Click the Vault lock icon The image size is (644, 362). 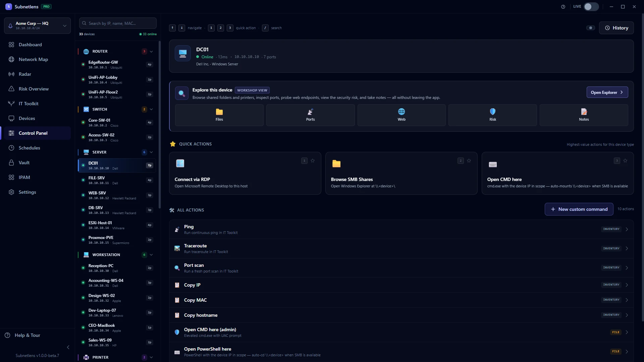pyautogui.click(x=11, y=163)
